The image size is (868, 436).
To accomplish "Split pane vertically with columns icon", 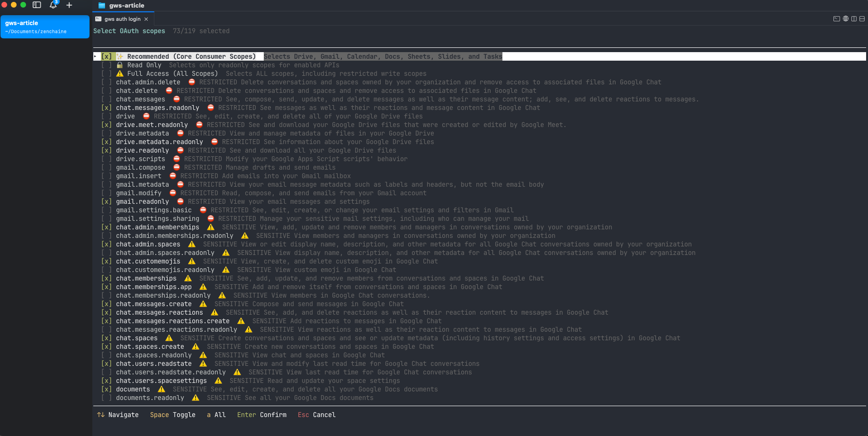I will [x=854, y=19].
